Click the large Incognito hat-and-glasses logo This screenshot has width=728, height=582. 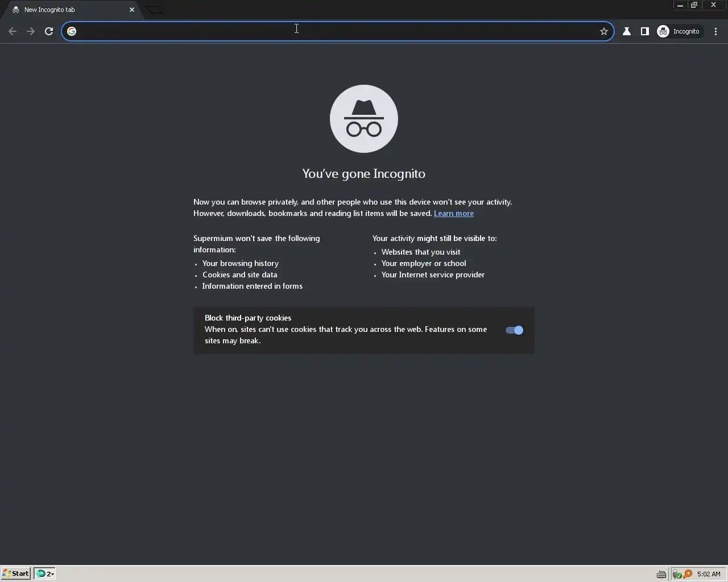point(364,119)
